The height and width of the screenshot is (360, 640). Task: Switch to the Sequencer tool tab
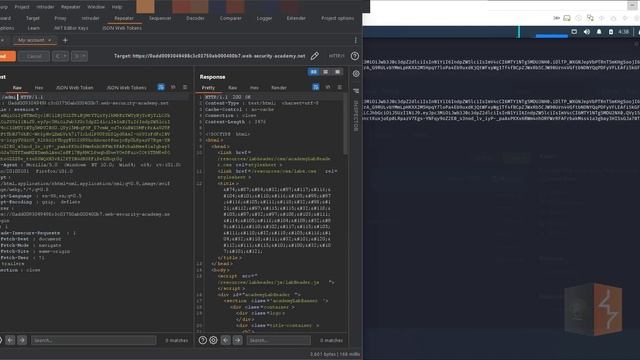[x=160, y=18]
